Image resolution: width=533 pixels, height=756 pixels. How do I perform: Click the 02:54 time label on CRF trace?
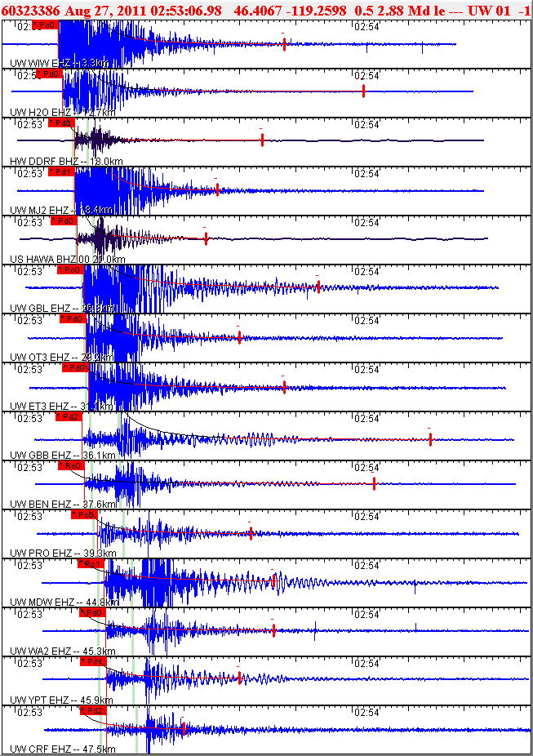coord(366,713)
